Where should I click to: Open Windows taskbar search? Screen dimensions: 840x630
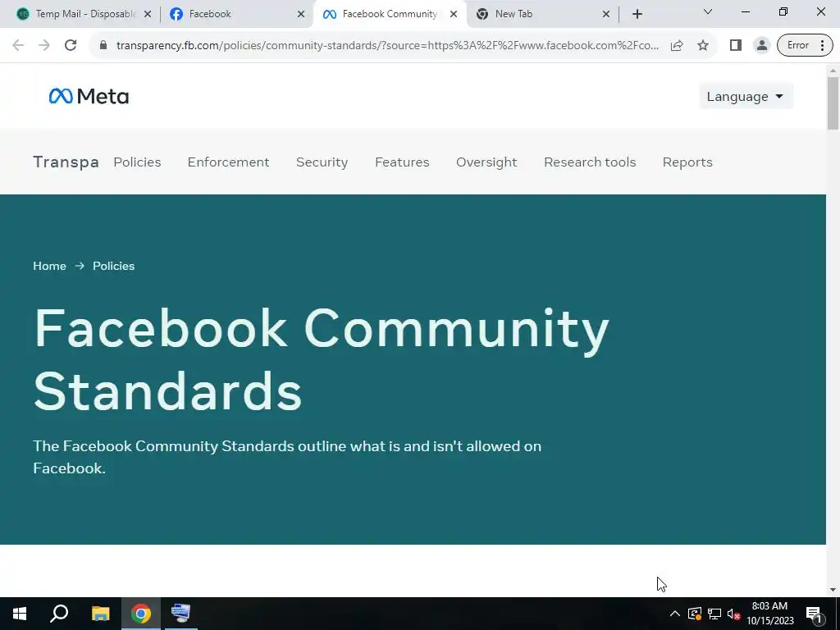59,614
